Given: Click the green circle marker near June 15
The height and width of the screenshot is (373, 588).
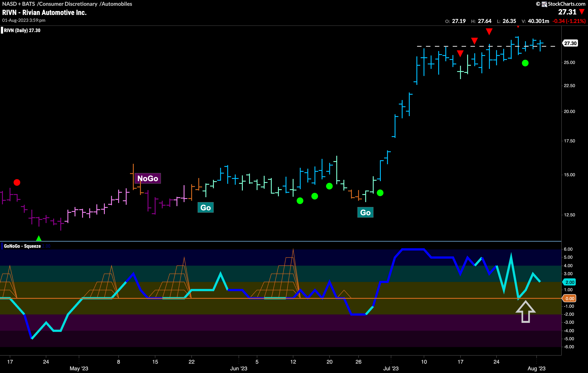Looking at the screenshot, I should 314,196.
